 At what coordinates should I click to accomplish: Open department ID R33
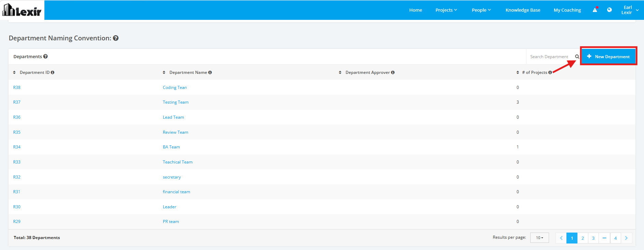(x=17, y=162)
